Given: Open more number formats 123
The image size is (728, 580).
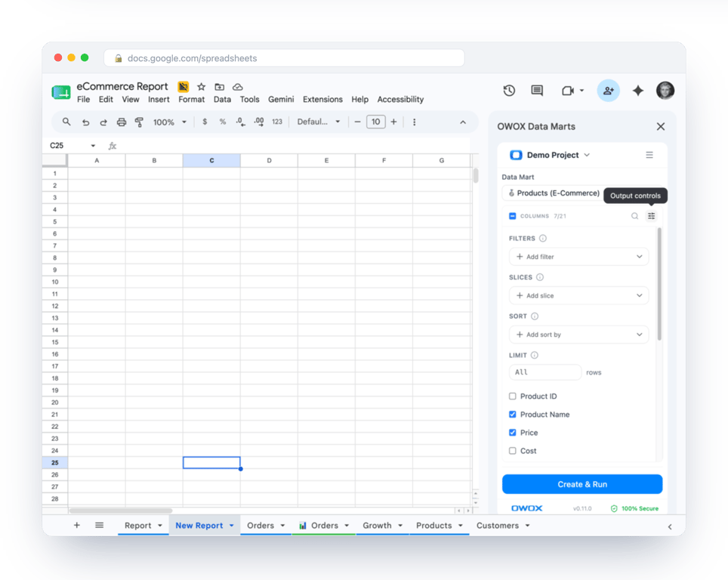Looking at the screenshot, I should [x=277, y=122].
